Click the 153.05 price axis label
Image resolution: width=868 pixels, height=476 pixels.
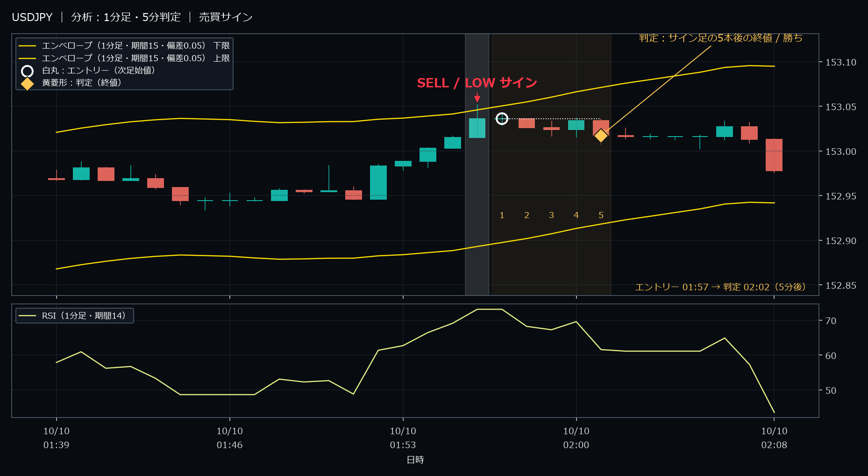click(x=841, y=107)
